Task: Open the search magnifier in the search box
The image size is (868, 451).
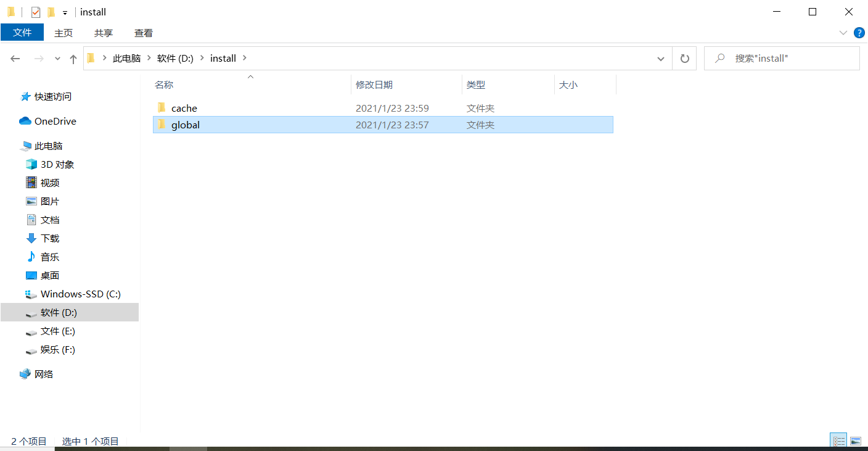Action: coord(720,58)
